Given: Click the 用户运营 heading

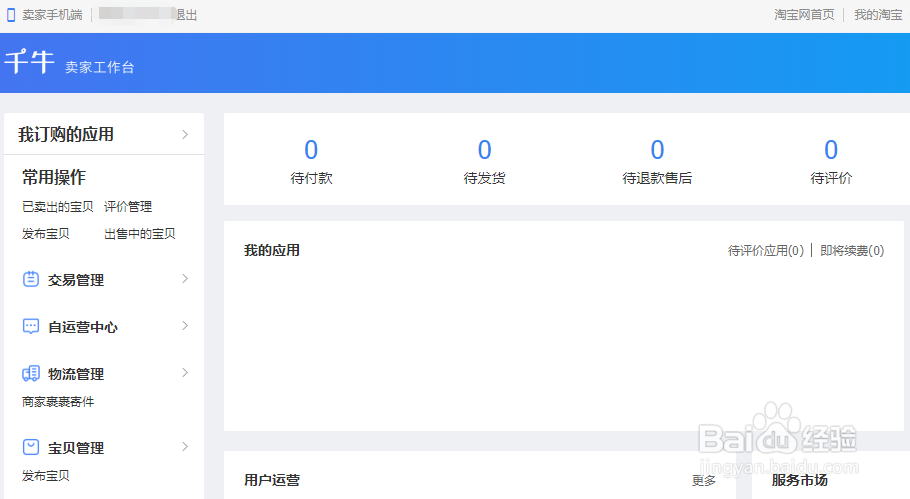Looking at the screenshot, I should pos(272,480).
